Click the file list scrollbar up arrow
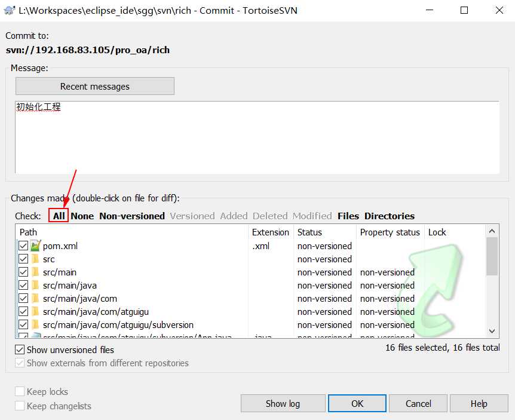 [x=492, y=231]
